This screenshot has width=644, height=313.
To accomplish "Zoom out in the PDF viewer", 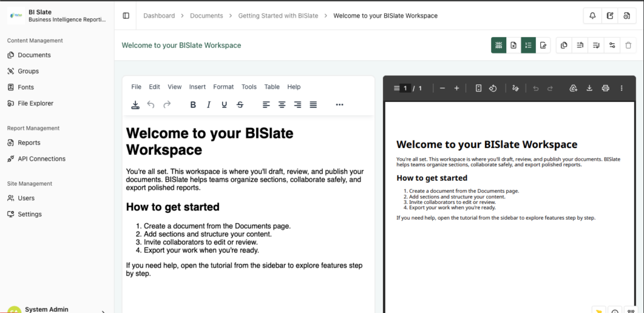I will point(442,88).
